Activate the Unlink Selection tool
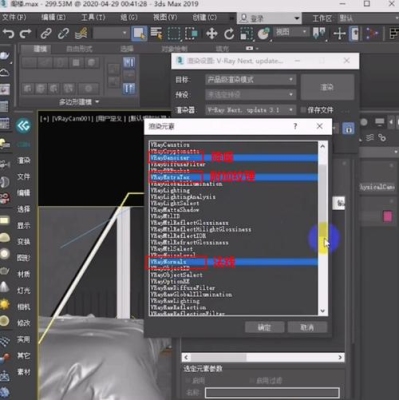This screenshot has width=399, height=400. 63,33
